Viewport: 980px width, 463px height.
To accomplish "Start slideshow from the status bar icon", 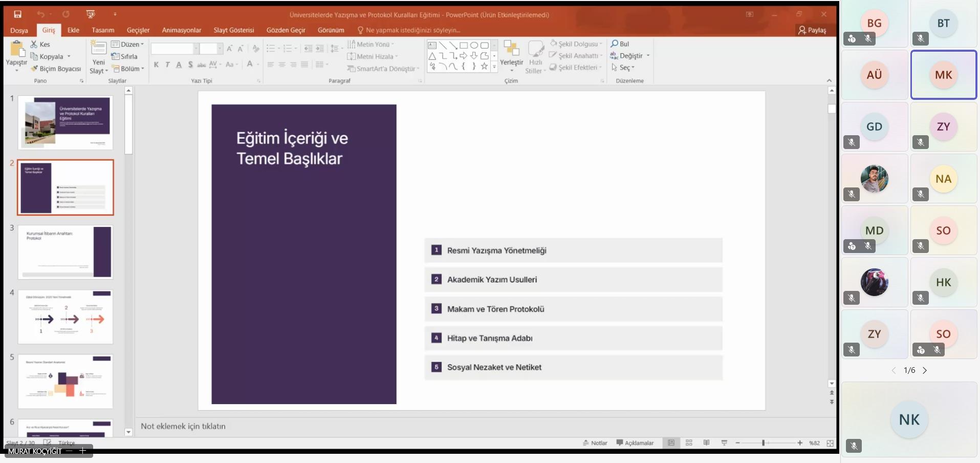I will pyautogui.click(x=724, y=443).
